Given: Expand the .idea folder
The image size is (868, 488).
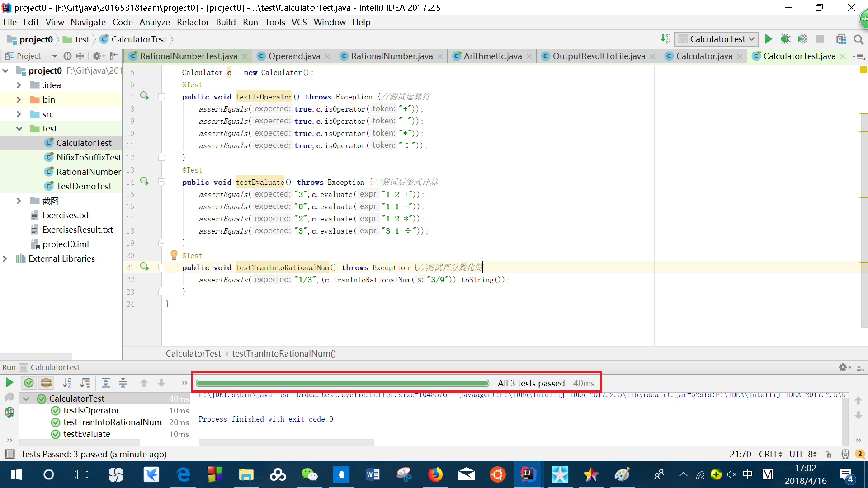Looking at the screenshot, I should [x=19, y=85].
